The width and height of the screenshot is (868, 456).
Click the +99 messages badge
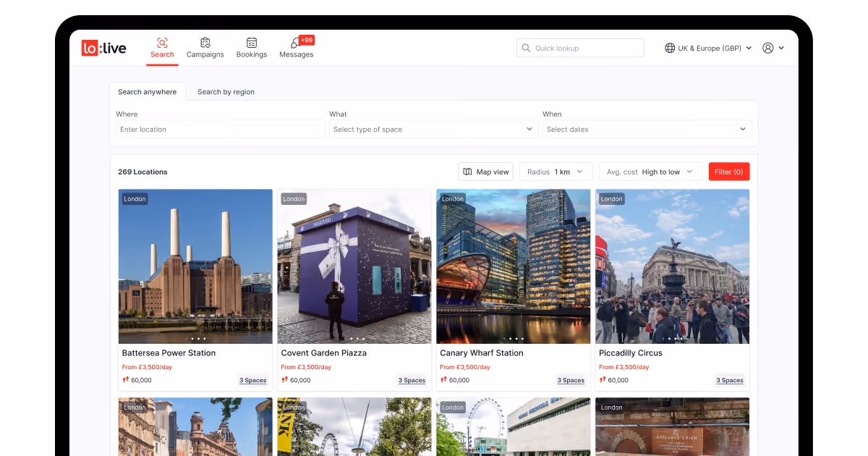(x=307, y=41)
